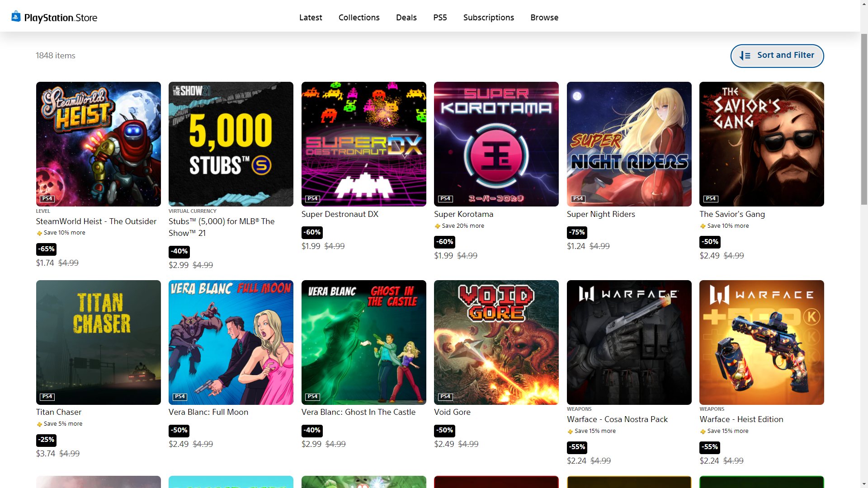Open Subscriptions in the top navigation
The width and height of the screenshot is (868, 488).
pos(488,18)
